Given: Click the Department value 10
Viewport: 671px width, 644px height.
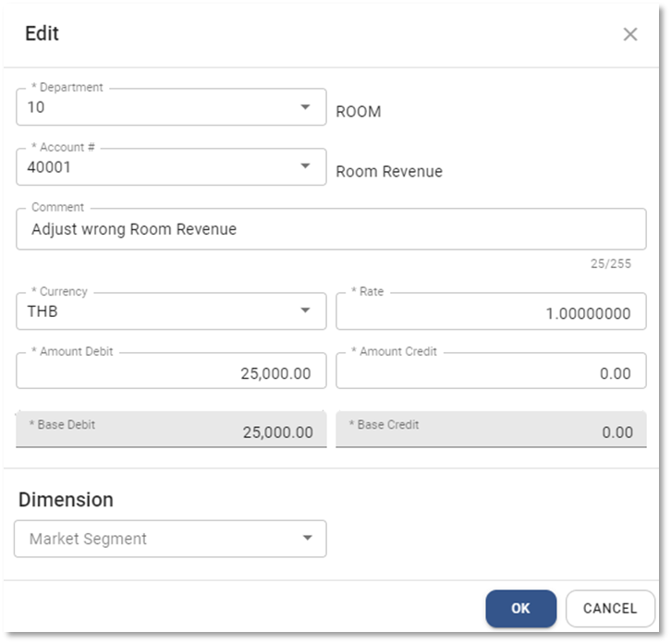Looking at the screenshot, I should (37, 107).
